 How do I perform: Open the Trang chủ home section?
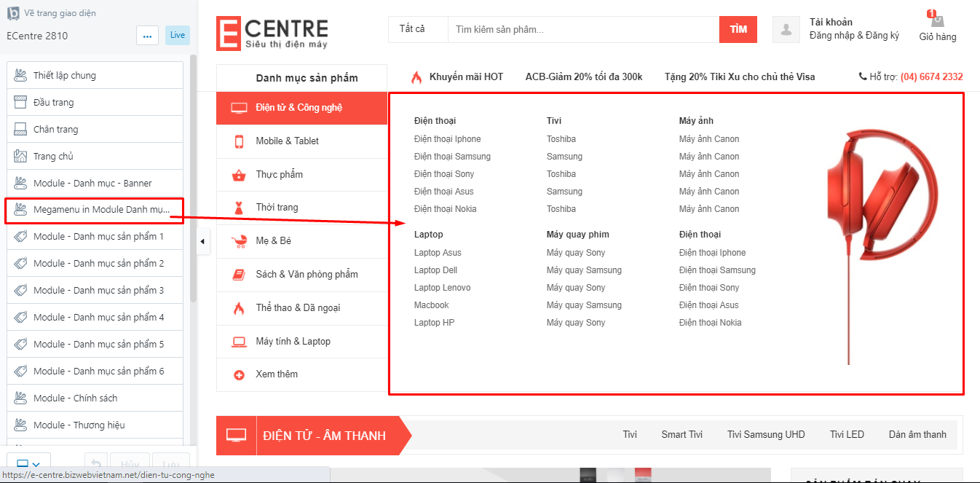(95, 156)
